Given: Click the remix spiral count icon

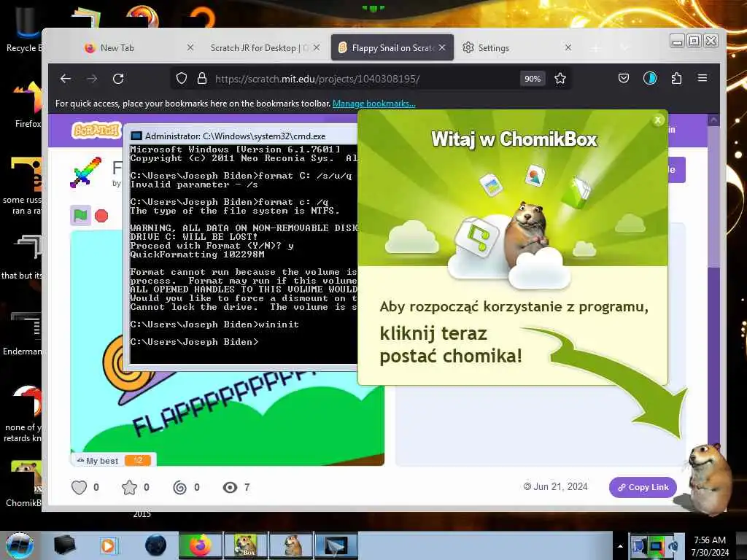Looking at the screenshot, I should 180,487.
